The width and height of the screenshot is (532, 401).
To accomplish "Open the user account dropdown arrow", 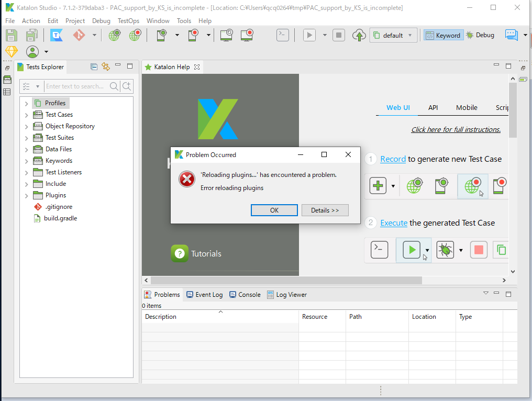I will (x=46, y=52).
